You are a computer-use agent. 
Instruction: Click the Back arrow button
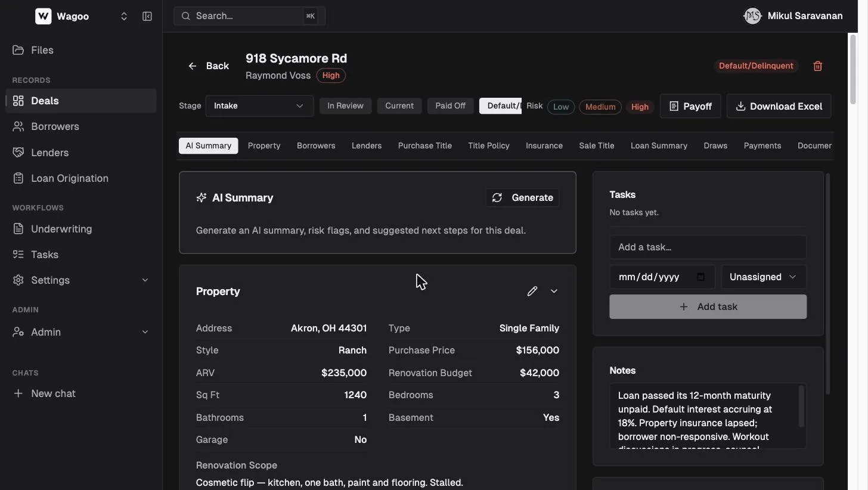[209, 66]
